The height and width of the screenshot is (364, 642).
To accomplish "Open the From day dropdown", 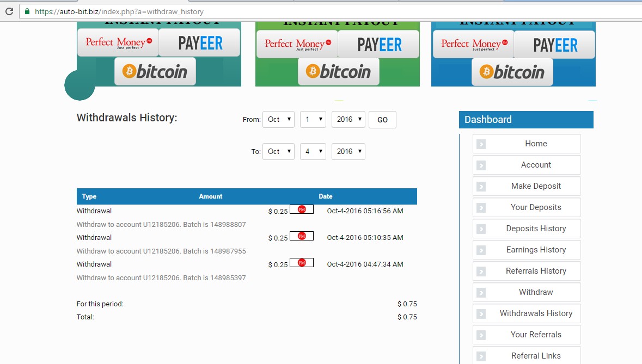I will pyautogui.click(x=313, y=119).
